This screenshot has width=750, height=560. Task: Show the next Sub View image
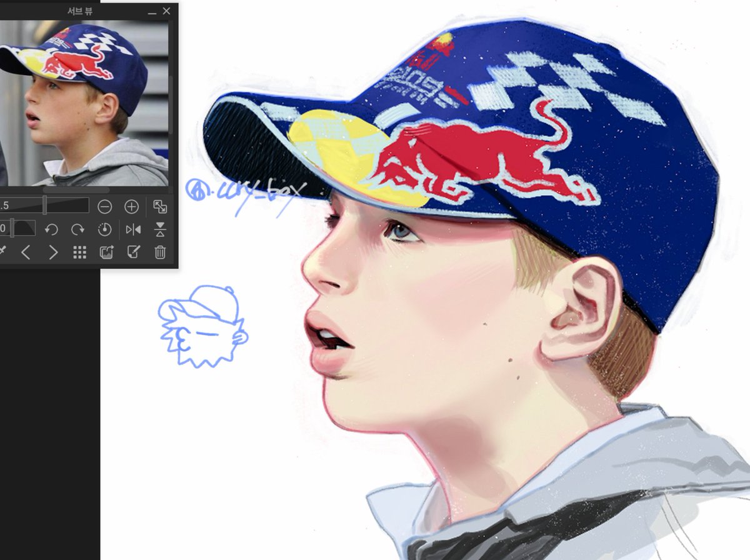[x=53, y=252]
